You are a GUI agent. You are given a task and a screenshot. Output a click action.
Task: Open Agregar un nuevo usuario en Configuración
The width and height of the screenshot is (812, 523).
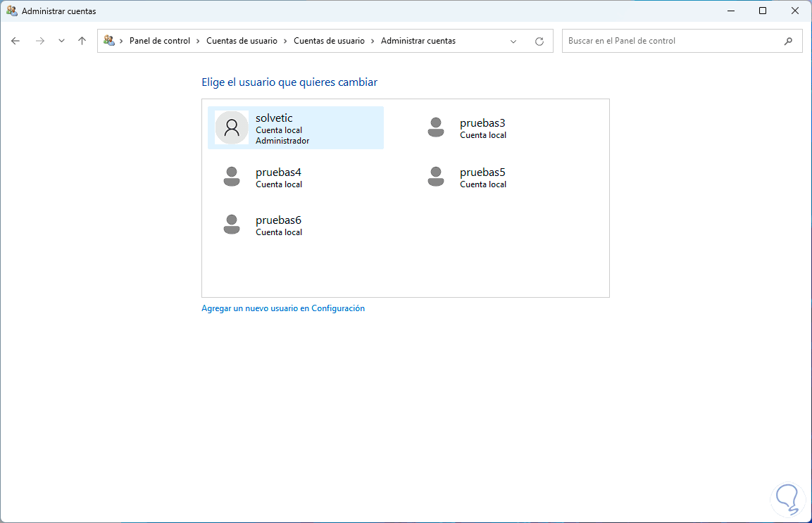pyautogui.click(x=283, y=308)
